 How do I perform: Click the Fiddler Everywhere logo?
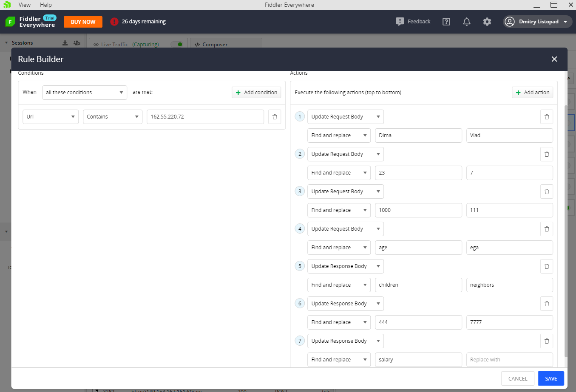pyautogui.click(x=9, y=21)
